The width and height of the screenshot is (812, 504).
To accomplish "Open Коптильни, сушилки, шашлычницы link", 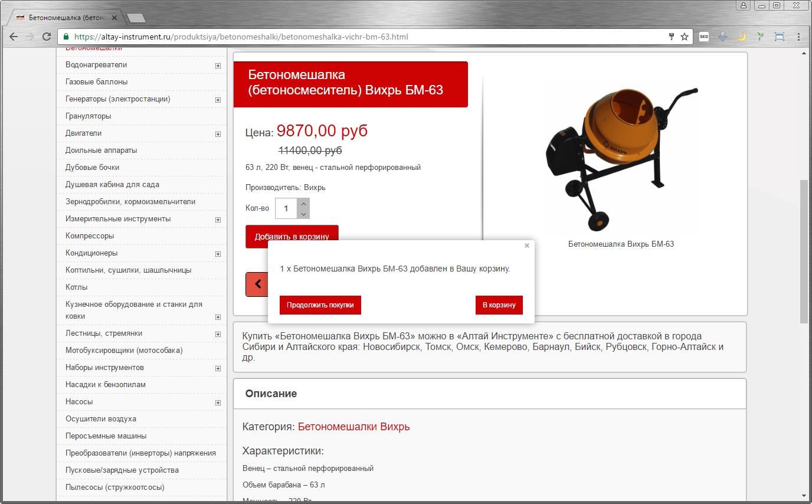I will (128, 270).
